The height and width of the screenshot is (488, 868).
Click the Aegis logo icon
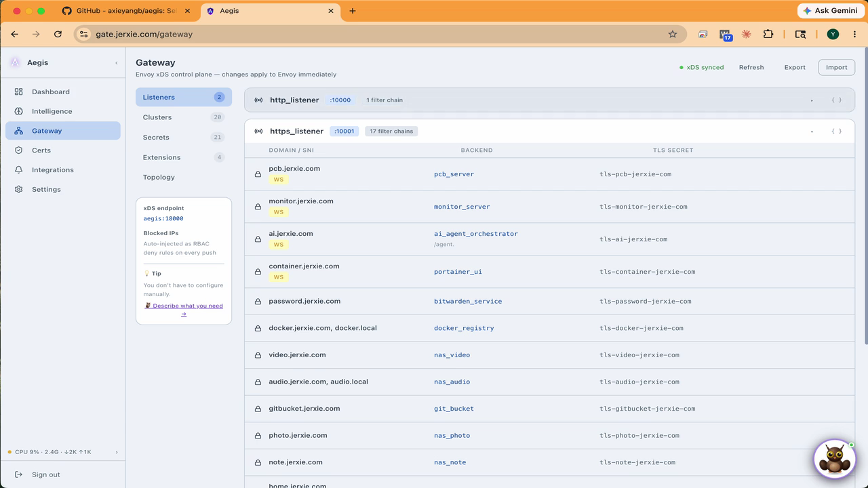pos(15,62)
